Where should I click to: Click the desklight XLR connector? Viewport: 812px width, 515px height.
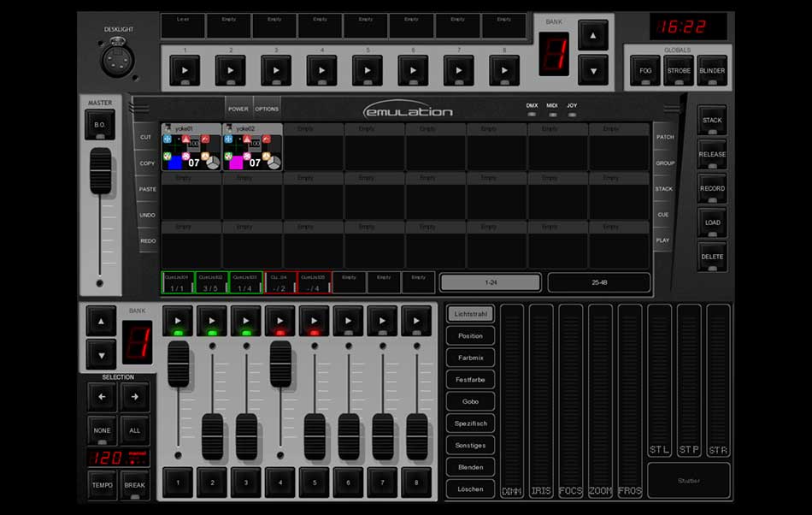[118, 58]
